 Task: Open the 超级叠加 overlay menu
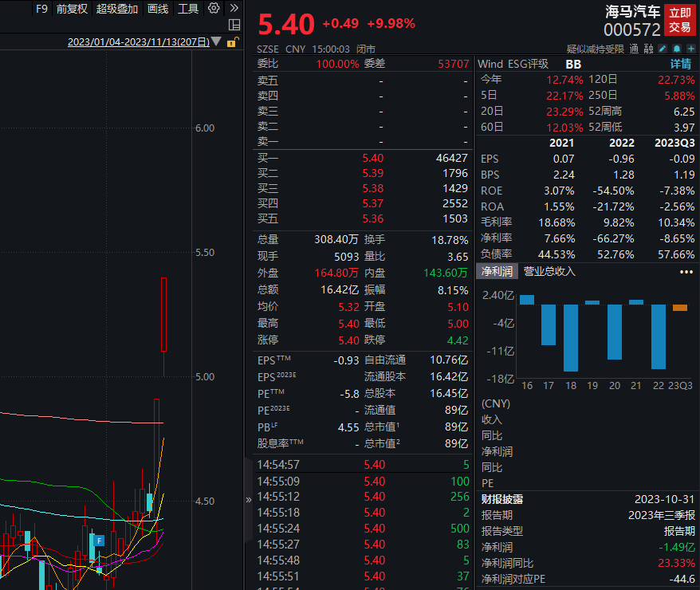[x=117, y=9]
